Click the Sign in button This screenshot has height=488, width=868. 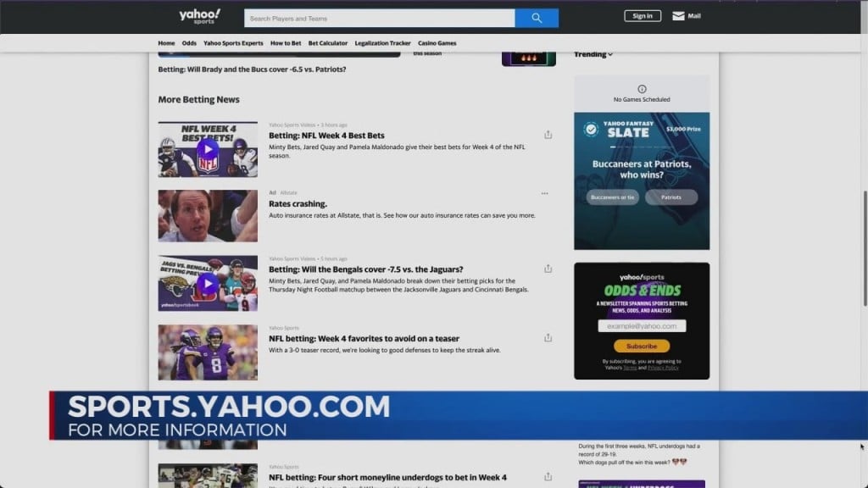(x=643, y=16)
